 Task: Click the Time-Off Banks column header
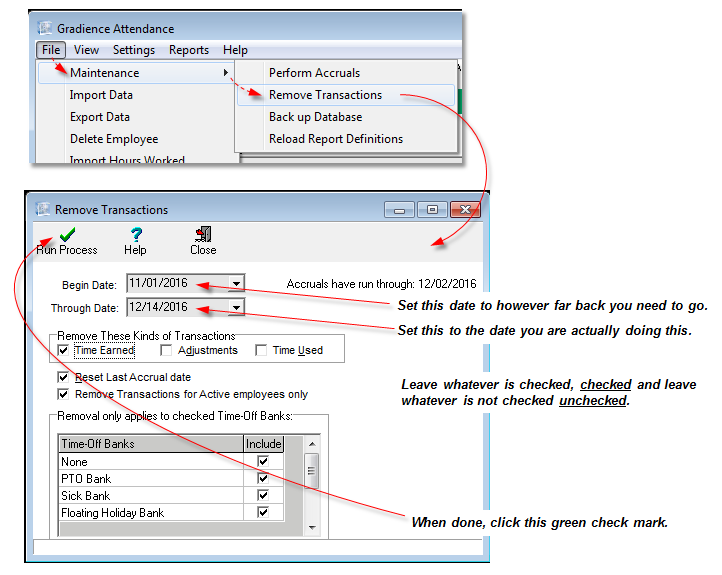pyautogui.click(x=151, y=444)
